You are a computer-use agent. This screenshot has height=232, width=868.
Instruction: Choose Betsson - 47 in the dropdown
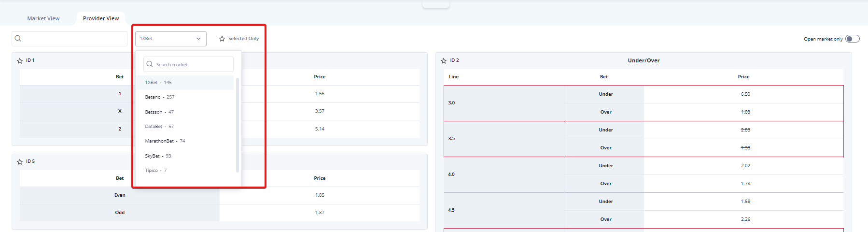tap(159, 112)
